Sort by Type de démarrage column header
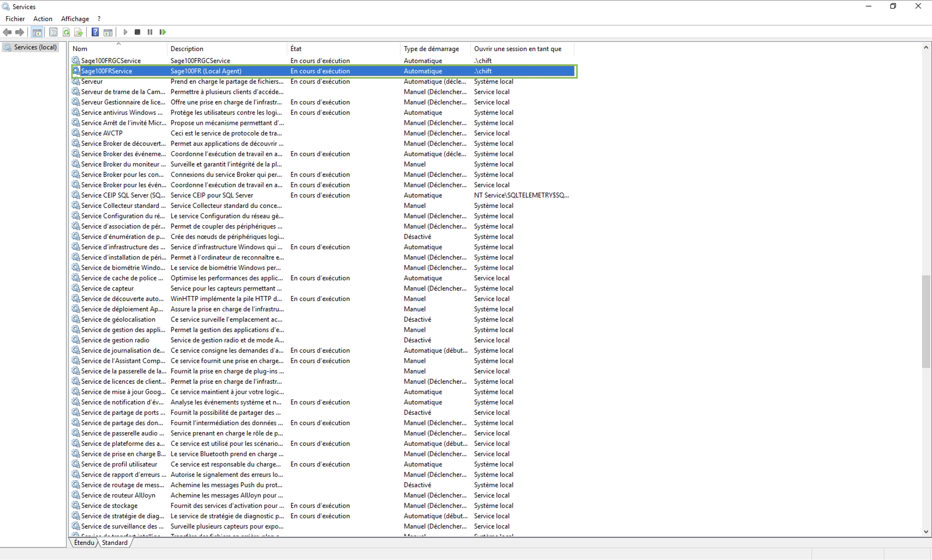Image resolution: width=932 pixels, height=560 pixels. click(431, 49)
